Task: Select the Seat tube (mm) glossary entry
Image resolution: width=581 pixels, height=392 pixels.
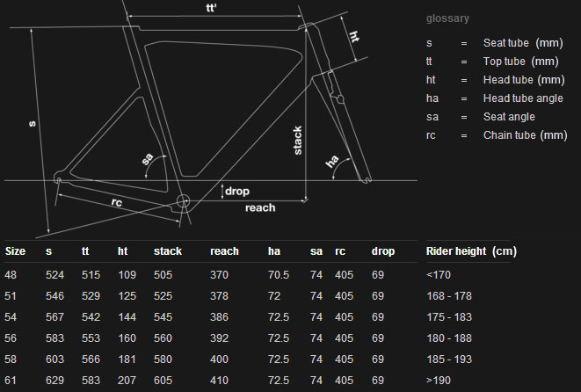Action: (521, 42)
